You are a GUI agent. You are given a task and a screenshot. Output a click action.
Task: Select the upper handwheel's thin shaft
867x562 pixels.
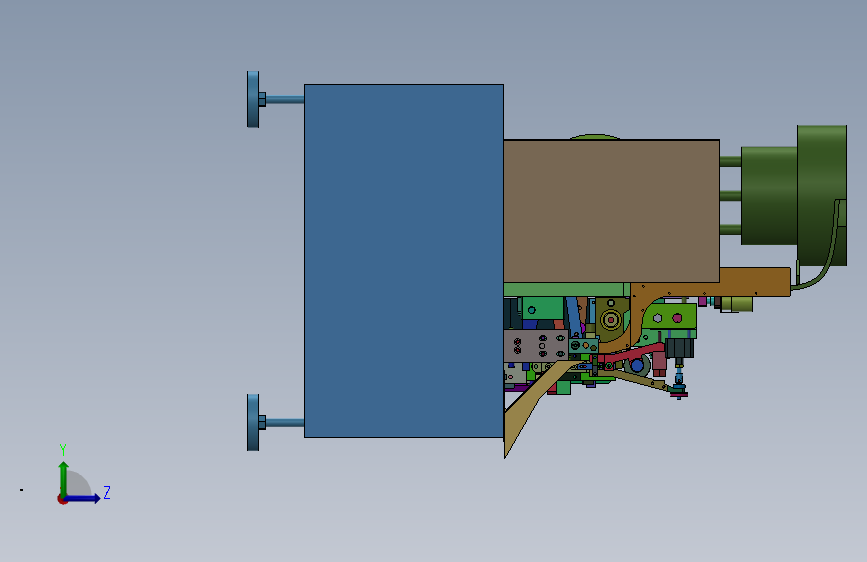[285, 100]
